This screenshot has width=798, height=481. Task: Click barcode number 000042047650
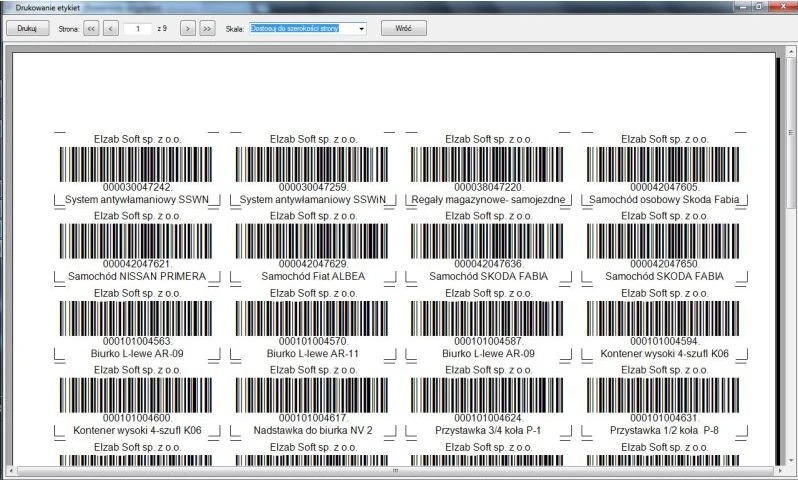tap(664, 264)
